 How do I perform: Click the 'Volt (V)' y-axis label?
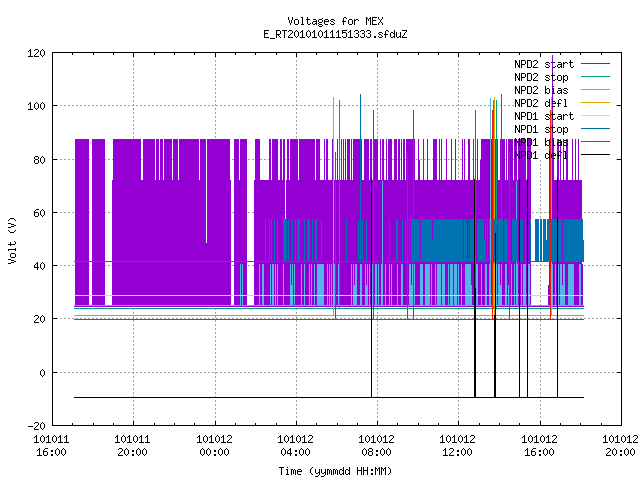pyautogui.click(x=13, y=240)
